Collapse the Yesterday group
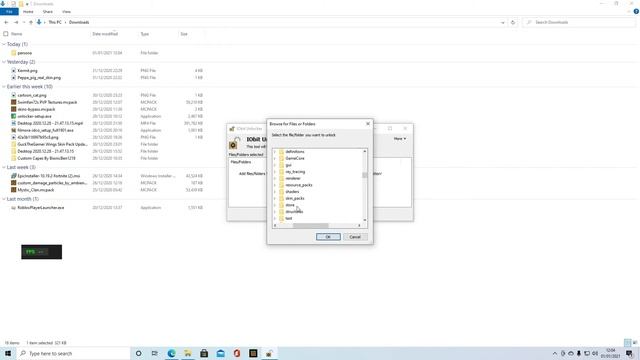The height and width of the screenshot is (360, 640). (x=4, y=62)
